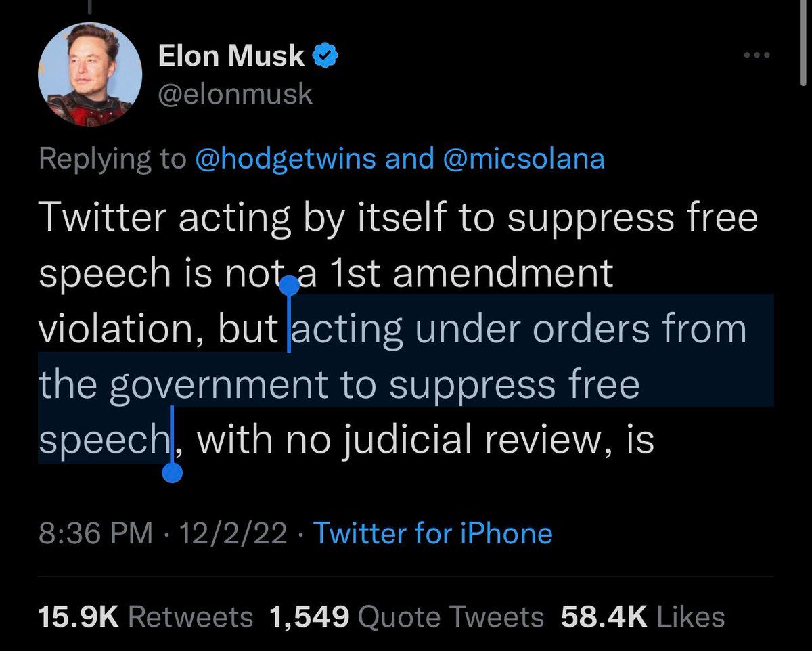This screenshot has width=812, height=651.
Task: Open the three-dot more options menu
Action: click(757, 55)
